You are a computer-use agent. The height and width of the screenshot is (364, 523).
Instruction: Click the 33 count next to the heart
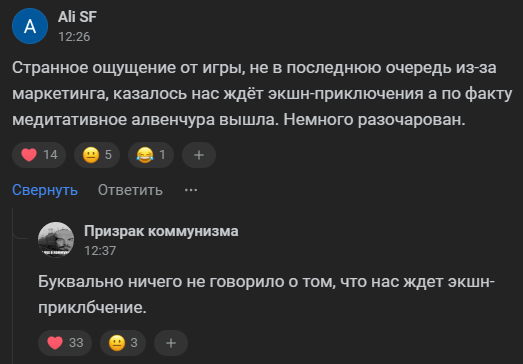[x=76, y=343]
